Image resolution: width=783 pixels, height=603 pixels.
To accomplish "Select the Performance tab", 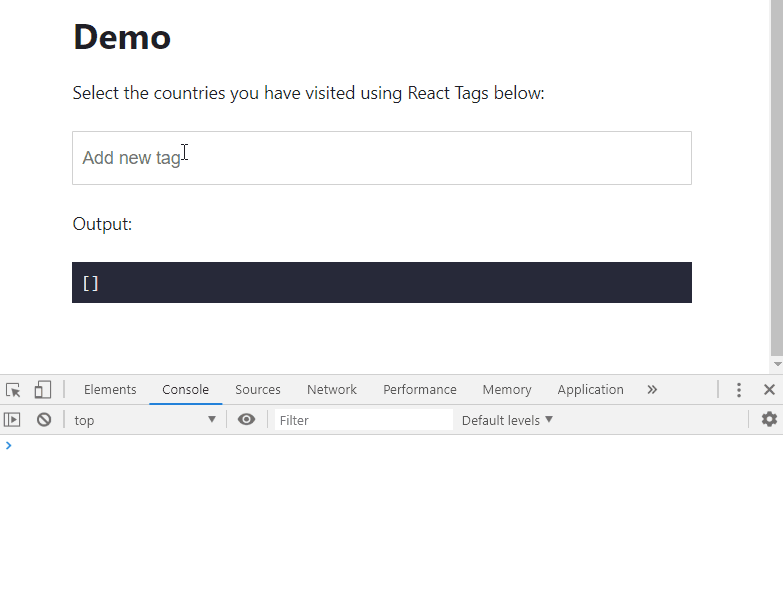I will [x=420, y=390].
